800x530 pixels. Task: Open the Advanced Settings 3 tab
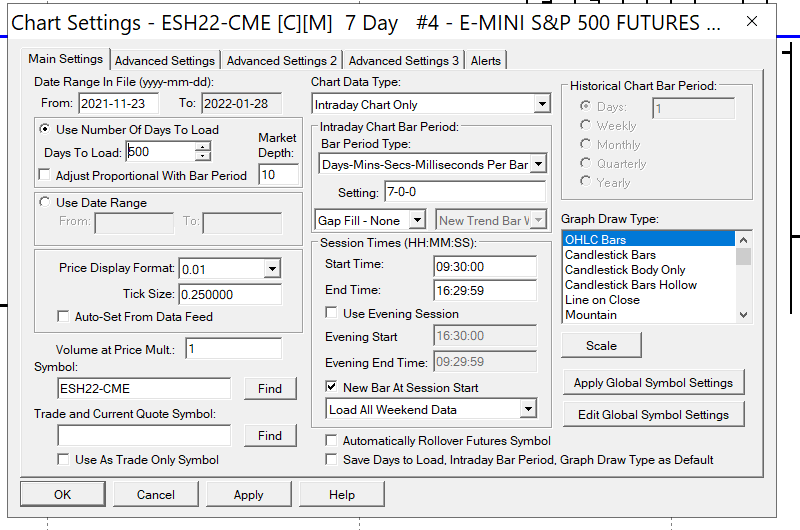(404, 61)
